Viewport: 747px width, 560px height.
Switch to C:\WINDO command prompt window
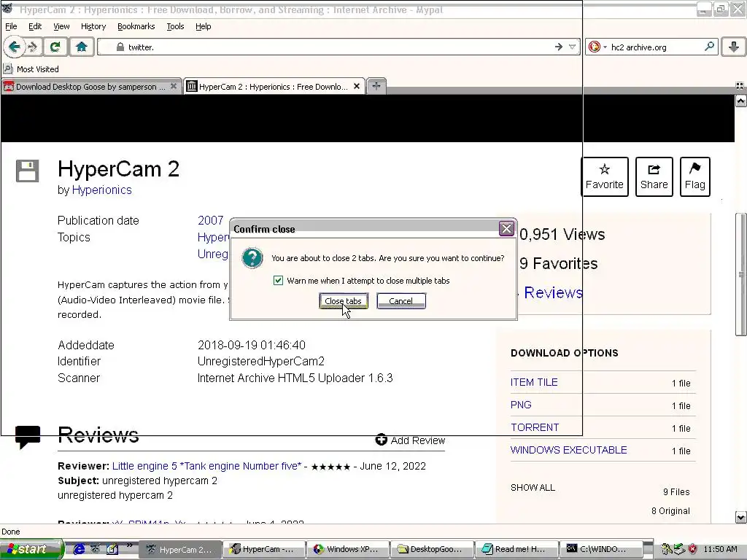click(600, 550)
